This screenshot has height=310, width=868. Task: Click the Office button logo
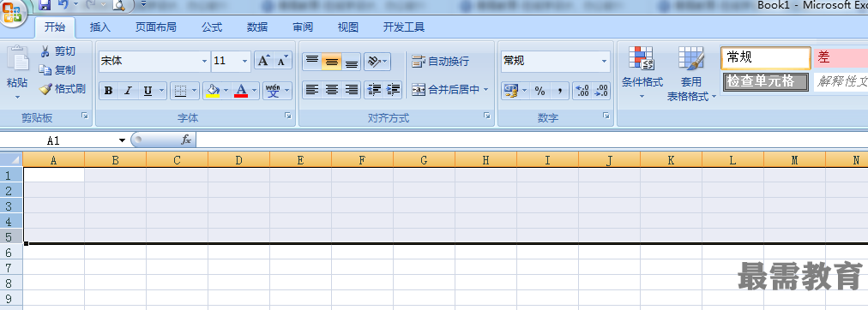(12, 12)
